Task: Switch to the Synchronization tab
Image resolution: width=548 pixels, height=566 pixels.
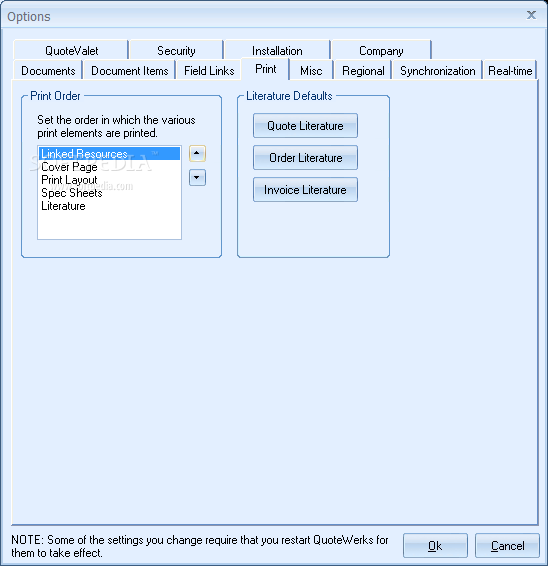Action: pos(437,70)
